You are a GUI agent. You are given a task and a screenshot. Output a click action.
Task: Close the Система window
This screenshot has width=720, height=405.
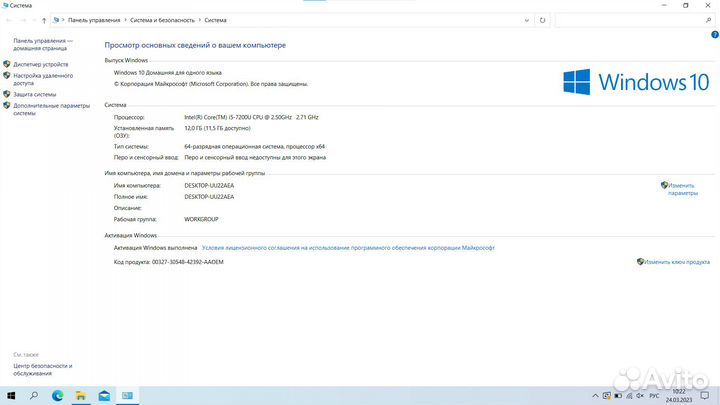click(x=708, y=6)
